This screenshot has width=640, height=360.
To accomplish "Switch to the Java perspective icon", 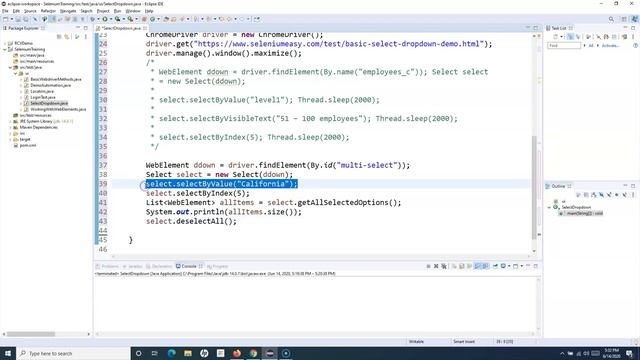I will point(634,19).
